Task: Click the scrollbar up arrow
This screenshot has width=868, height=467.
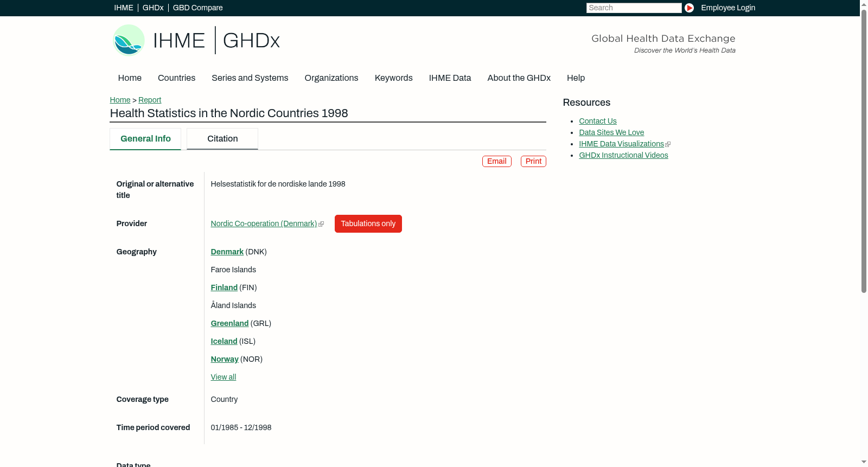Action: (x=864, y=4)
